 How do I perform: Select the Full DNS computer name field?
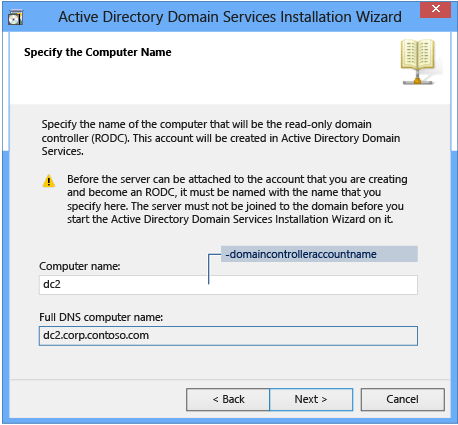coord(228,336)
